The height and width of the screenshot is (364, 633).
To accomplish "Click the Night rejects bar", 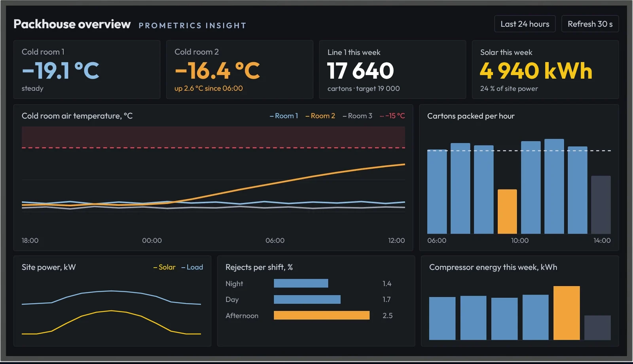I will point(301,283).
